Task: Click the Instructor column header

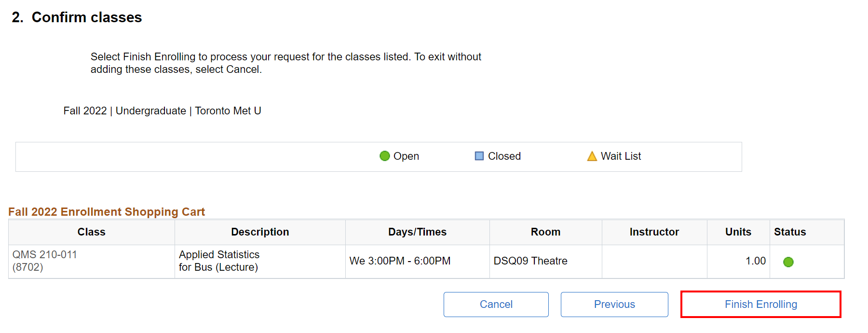Action: click(x=654, y=232)
